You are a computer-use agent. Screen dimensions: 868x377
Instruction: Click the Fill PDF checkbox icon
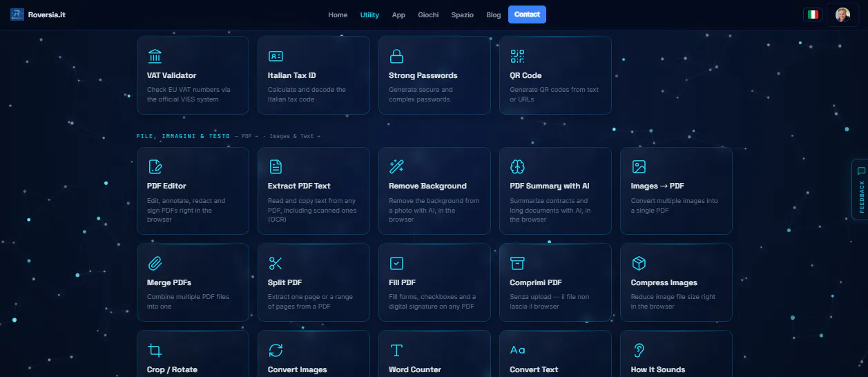(x=396, y=263)
